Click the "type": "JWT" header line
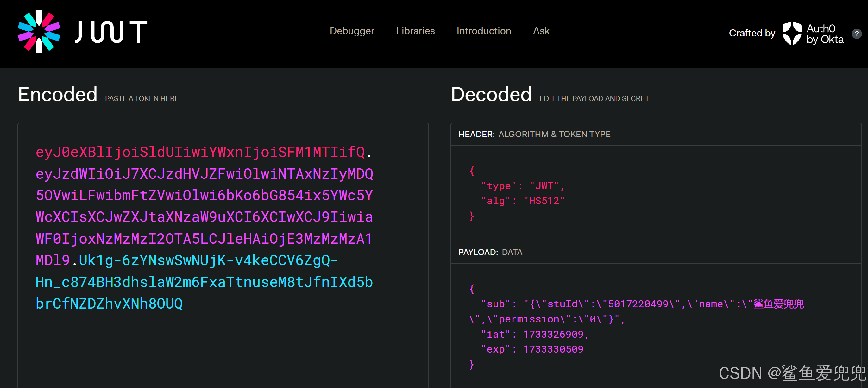 [x=522, y=186]
